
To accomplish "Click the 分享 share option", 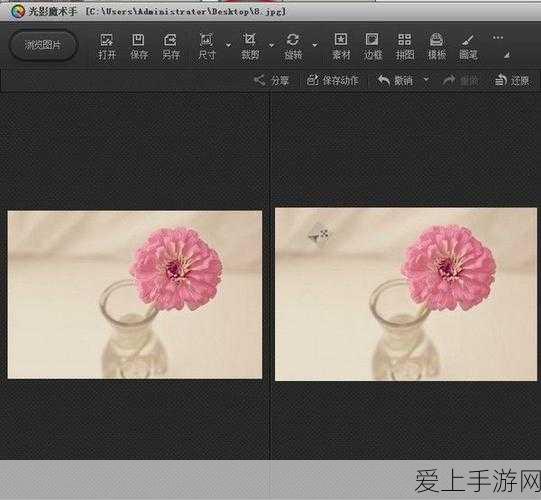I will [x=271, y=81].
